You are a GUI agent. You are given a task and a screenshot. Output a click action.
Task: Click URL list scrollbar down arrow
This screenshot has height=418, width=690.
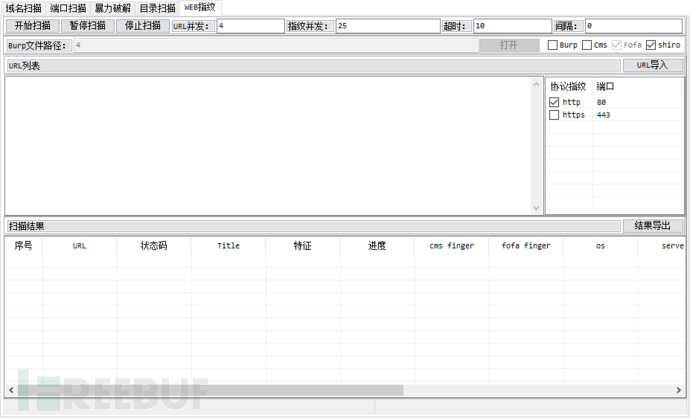[536, 208]
